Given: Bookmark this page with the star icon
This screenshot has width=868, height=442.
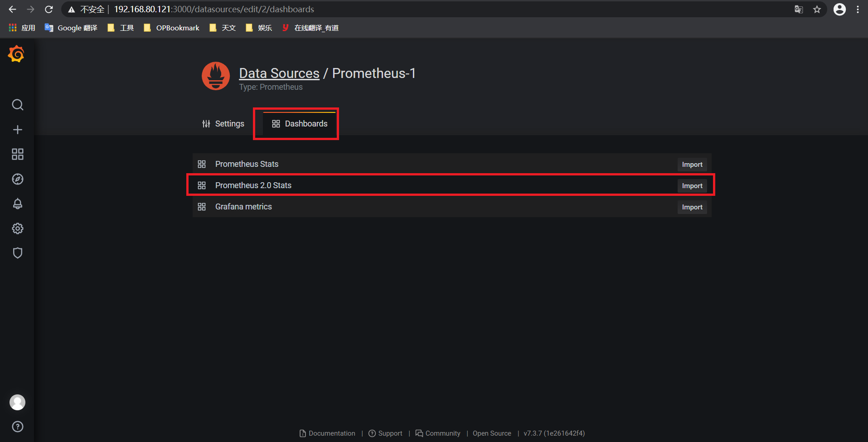Looking at the screenshot, I should [817, 10].
